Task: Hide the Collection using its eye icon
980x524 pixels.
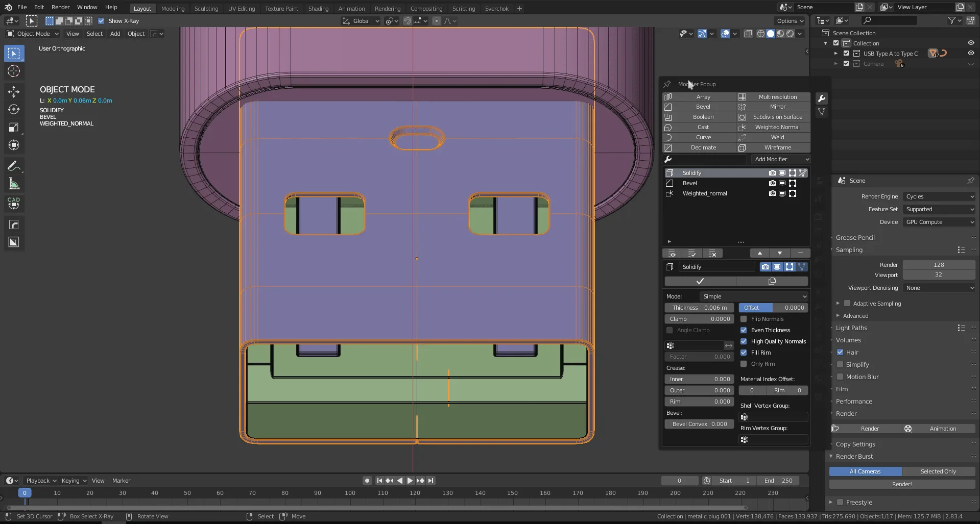Action: point(970,43)
